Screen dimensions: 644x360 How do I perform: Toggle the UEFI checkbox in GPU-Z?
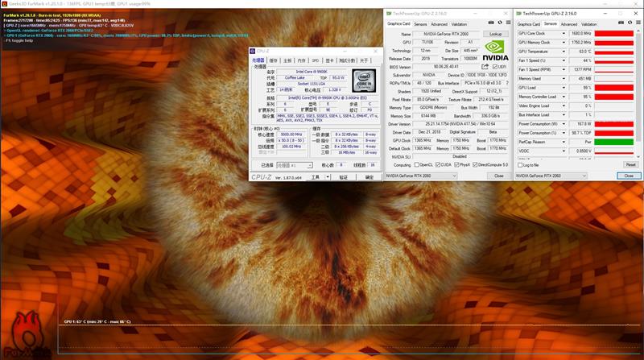(495, 67)
